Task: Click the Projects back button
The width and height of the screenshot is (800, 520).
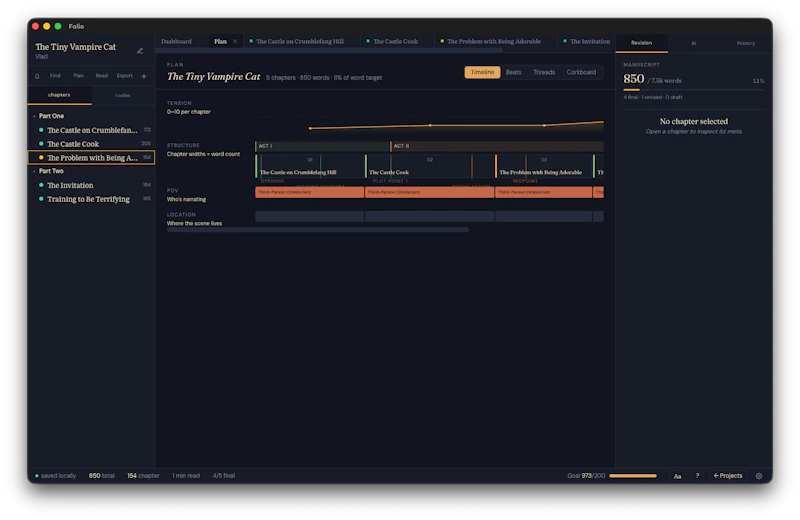Action: (728, 476)
